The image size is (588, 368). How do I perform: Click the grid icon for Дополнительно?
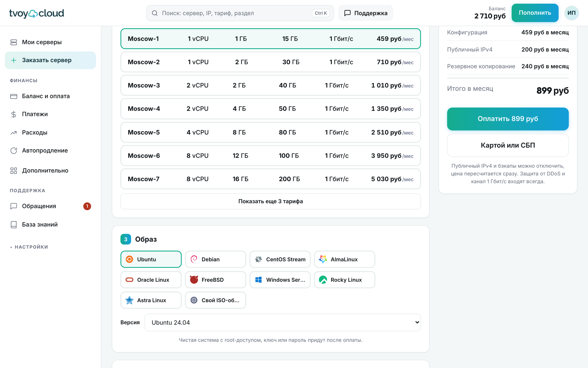coord(14,171)
